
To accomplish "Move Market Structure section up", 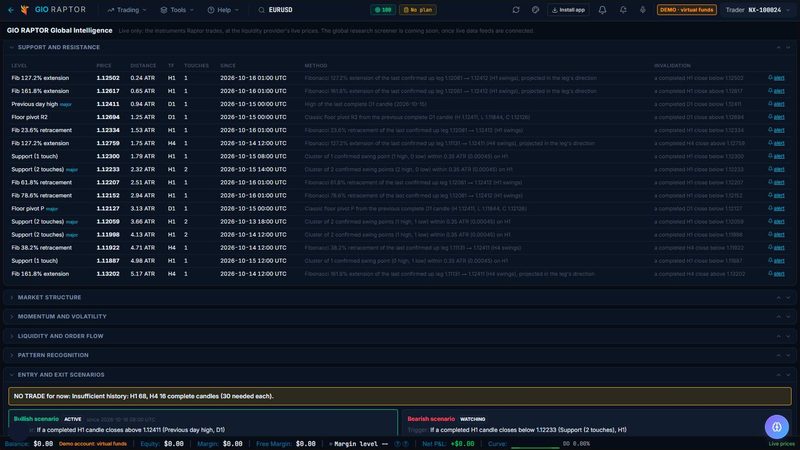I will tap(779, 297).
